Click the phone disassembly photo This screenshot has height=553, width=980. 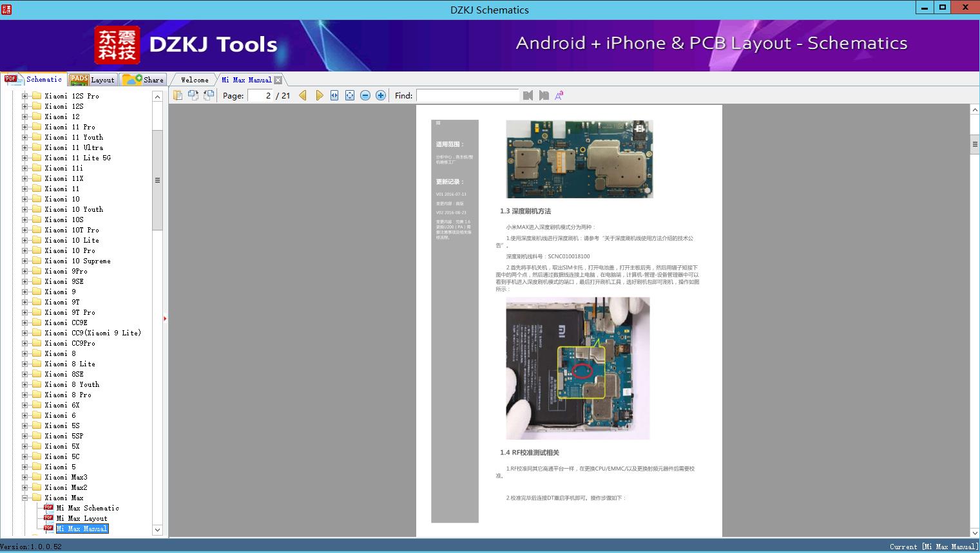578,368
